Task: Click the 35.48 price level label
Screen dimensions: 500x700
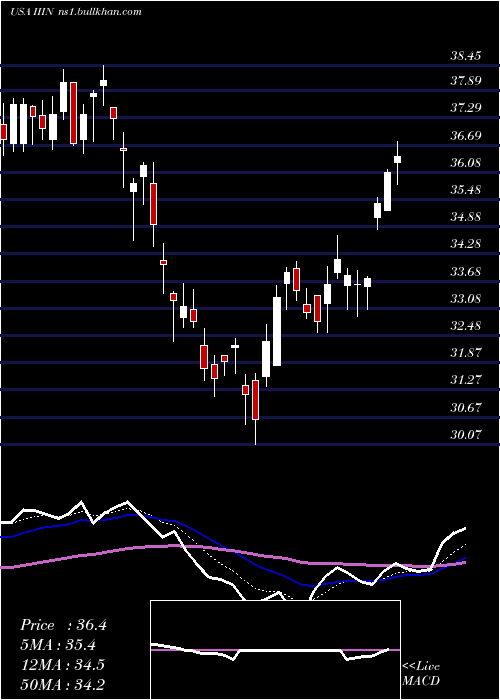Action: (x=466, y=190)
